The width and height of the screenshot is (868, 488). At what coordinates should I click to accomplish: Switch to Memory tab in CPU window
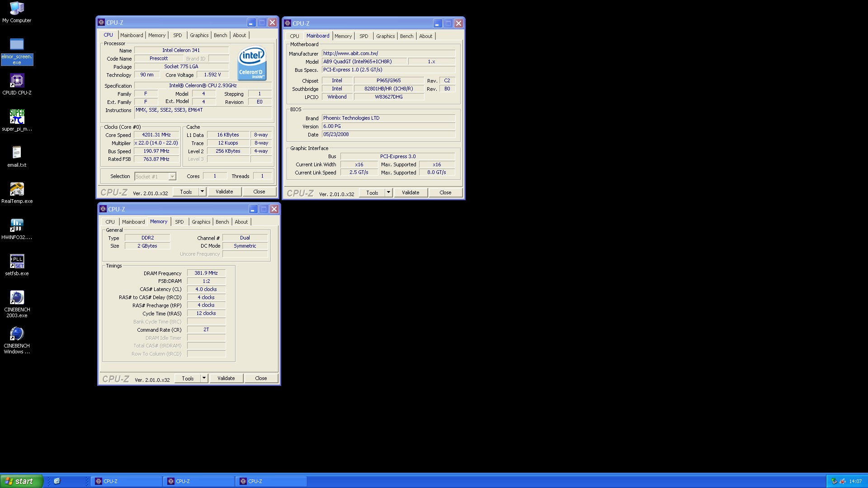tap(157, 35)
